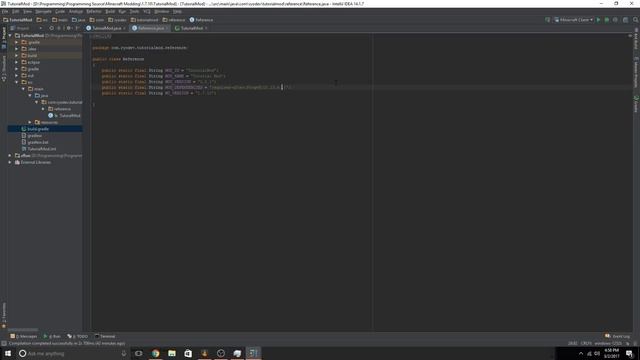Click the Reference class breadcrumb in navigation bar
Viewport: 640px width, 360px height.
click(201, 20)
